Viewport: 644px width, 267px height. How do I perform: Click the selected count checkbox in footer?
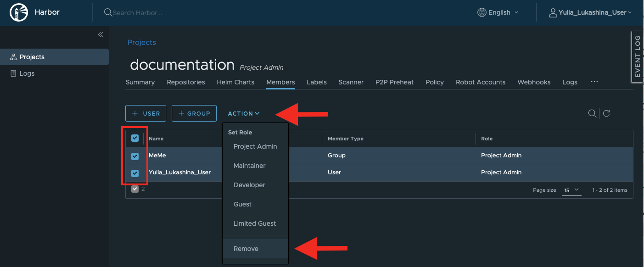(135, 189)
